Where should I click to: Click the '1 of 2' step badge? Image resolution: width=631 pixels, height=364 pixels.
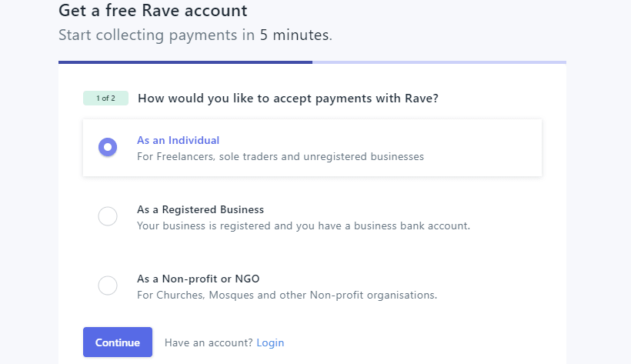point(106,99)
